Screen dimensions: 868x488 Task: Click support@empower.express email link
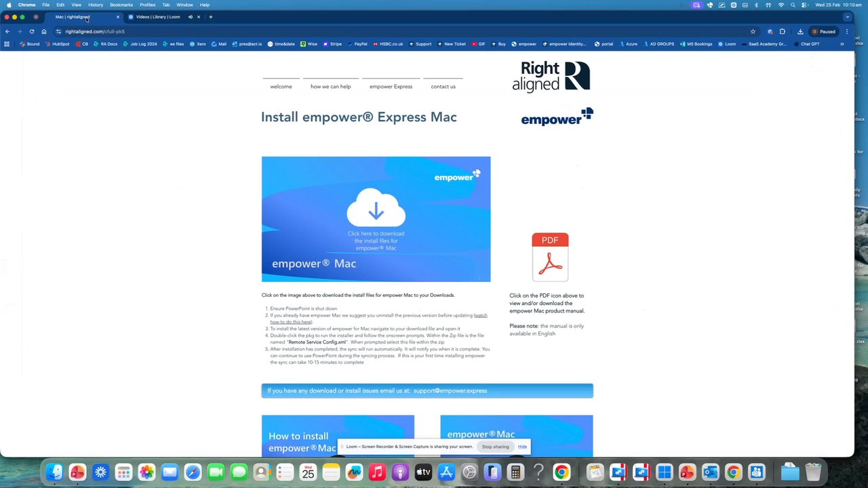(450, 390)
